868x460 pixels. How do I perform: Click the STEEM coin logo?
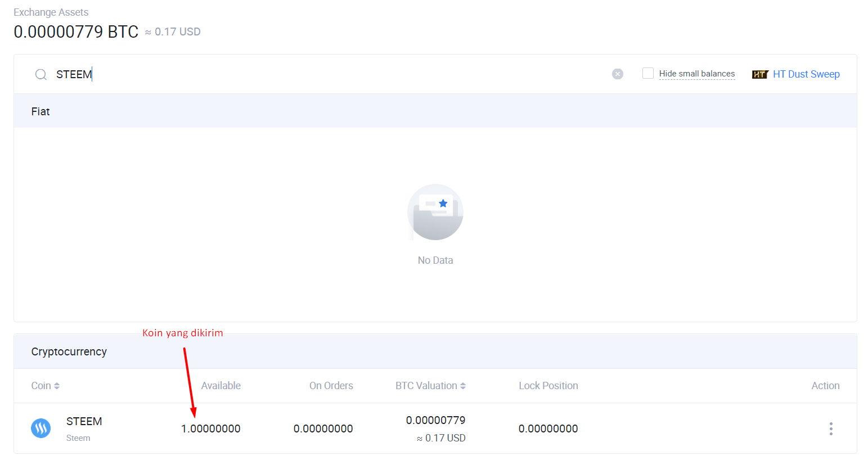click(41, 429)
